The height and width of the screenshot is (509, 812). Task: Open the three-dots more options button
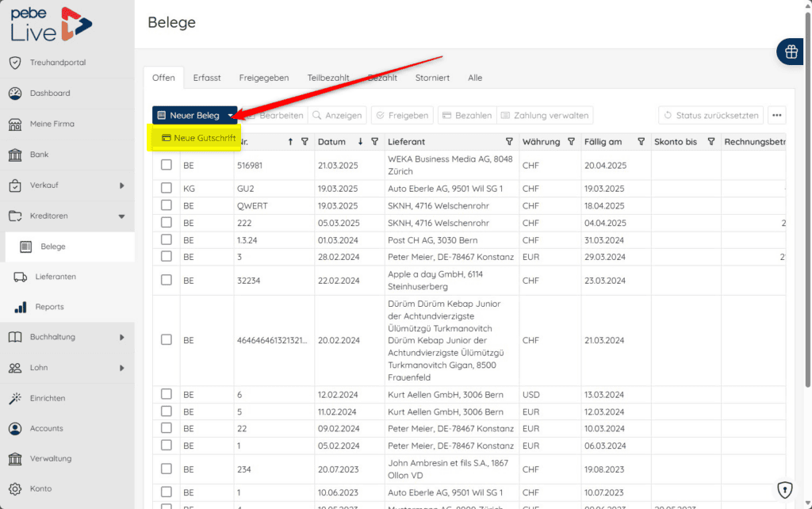click(x=777, y=115)
